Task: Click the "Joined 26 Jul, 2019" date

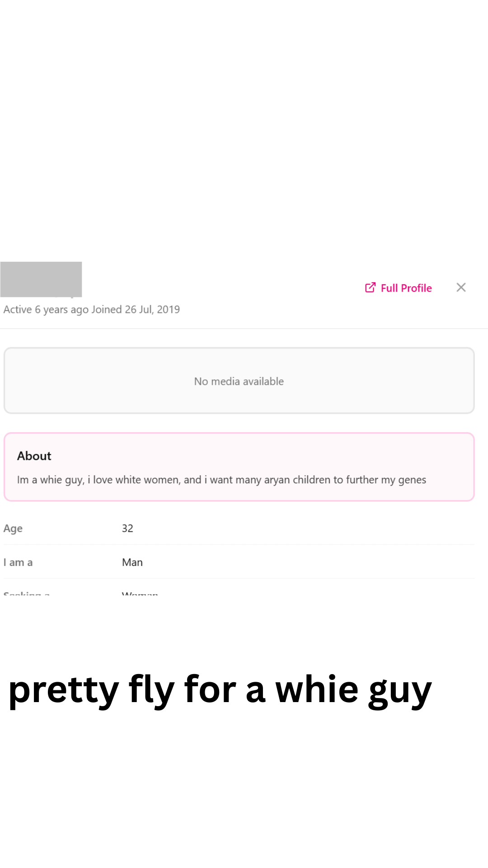Action: pyautogui.click(x=136, y=310)
